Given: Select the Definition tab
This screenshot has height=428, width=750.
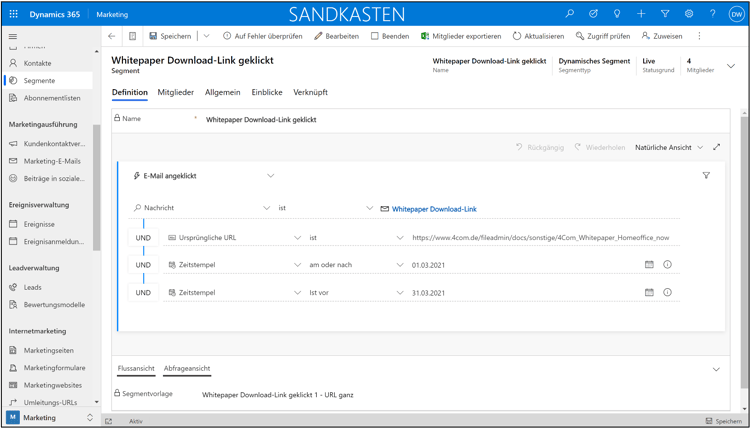Looking at the screenshot, I should click(130, 92).
